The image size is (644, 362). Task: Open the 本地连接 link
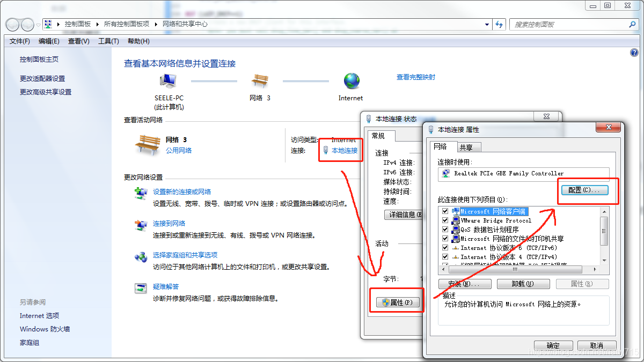345,151
